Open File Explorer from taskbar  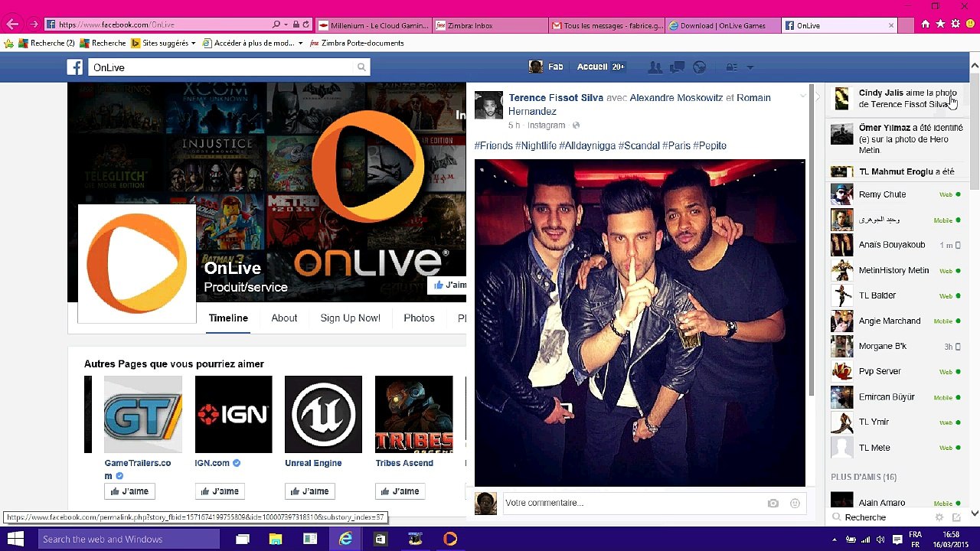(276, 539)
